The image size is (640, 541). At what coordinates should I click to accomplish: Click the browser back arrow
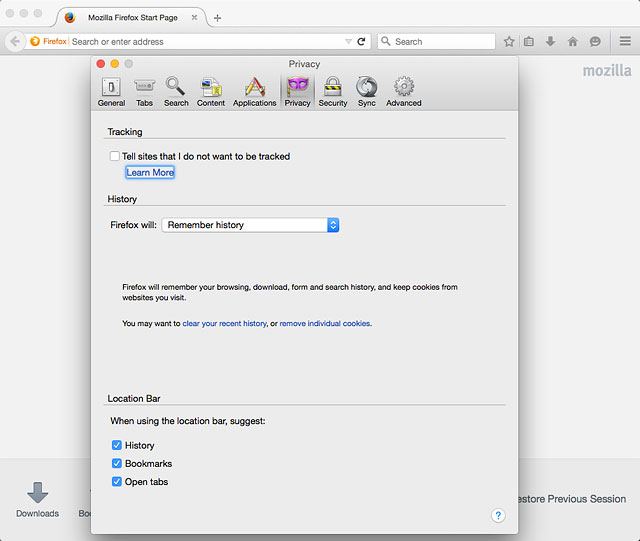[x=15, y=41]
